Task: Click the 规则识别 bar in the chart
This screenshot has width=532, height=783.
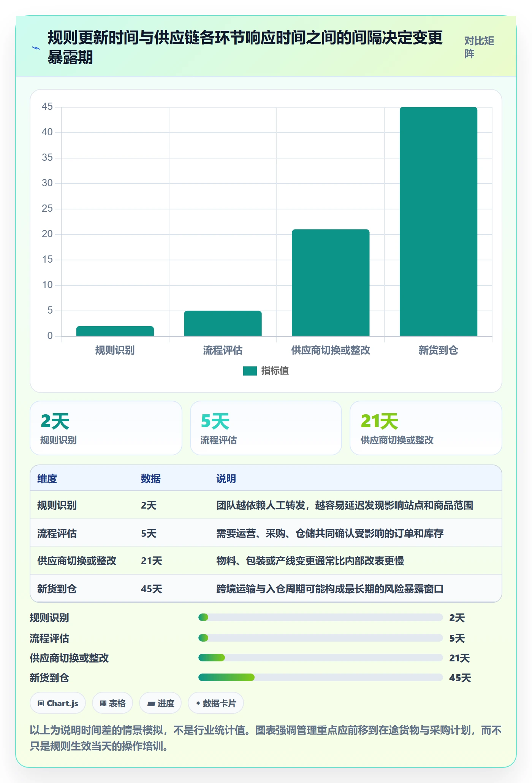Action: coord(115,331)
